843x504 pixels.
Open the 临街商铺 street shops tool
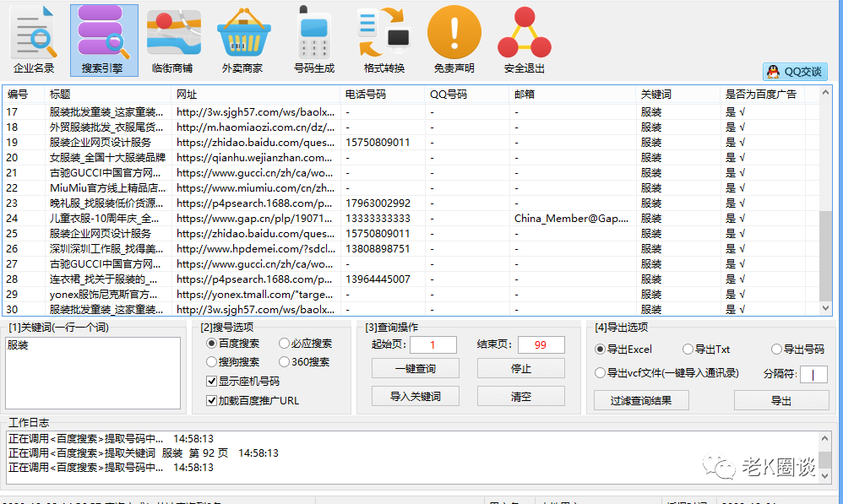pyautogui.click(x=173, y=34)
